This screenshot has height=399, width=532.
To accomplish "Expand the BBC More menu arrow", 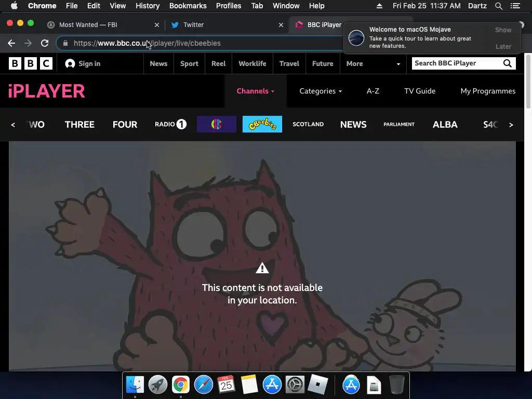I will click(x=398, y=64).
